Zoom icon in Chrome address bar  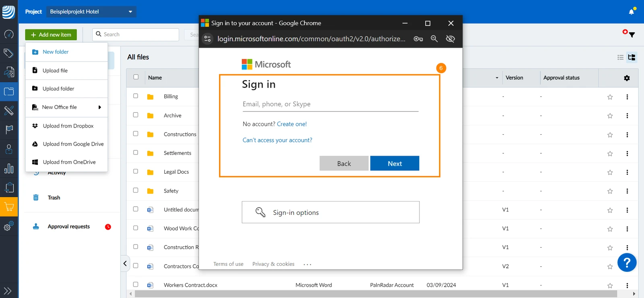pyautogui.click(x=434, y=39)
